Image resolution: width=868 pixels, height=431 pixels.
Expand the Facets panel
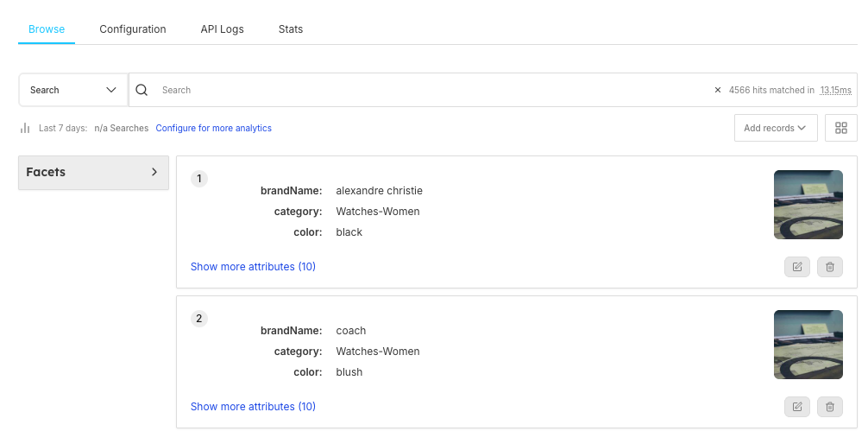pyautogui.click(x=93, y=172)
